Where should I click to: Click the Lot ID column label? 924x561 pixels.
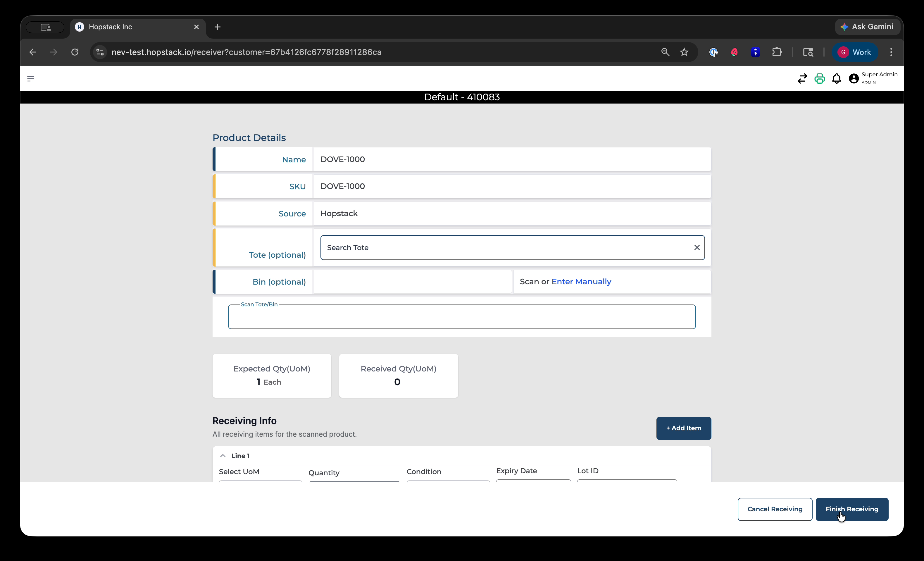588,471
